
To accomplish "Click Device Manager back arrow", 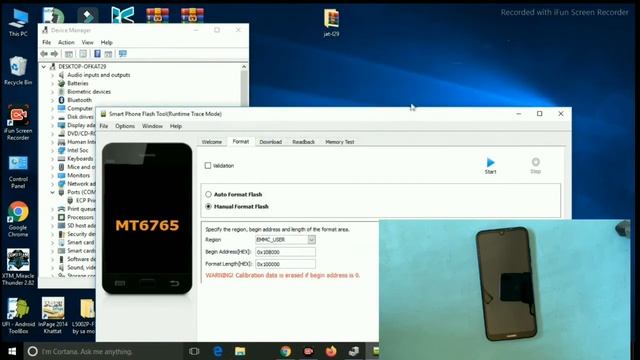I will tap(44, 54).
